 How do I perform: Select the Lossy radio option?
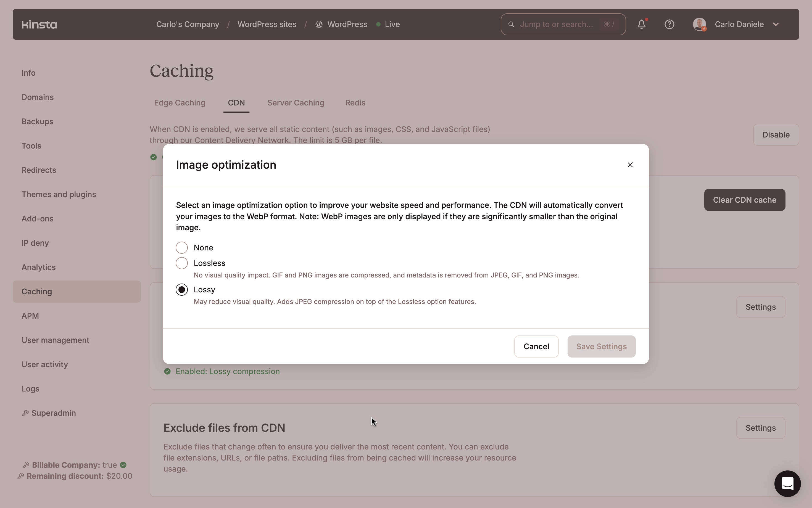pos(181,290)
